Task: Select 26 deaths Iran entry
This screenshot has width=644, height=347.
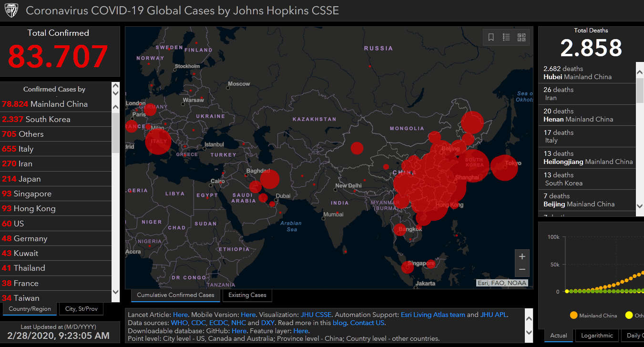Action: 587,94
